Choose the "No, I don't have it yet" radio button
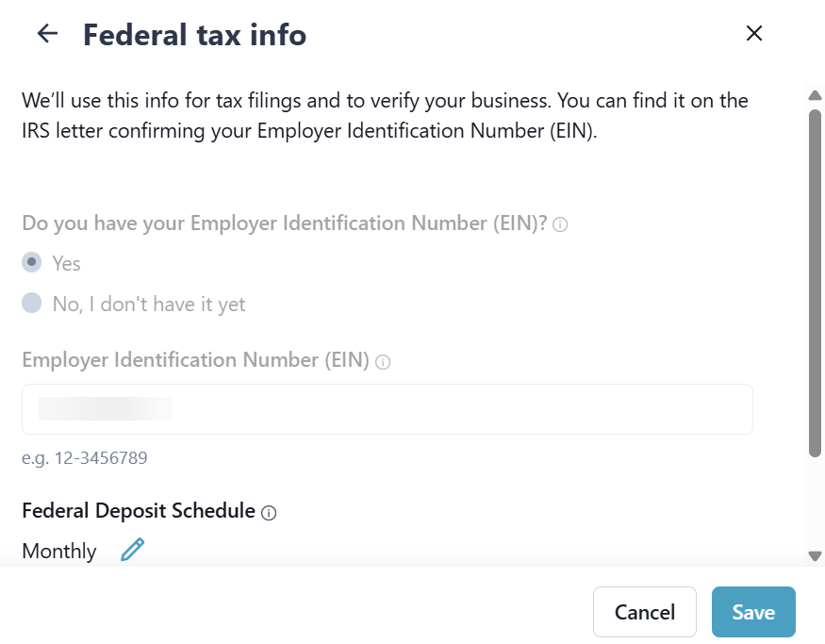825x644 pixels. point(32,303)
